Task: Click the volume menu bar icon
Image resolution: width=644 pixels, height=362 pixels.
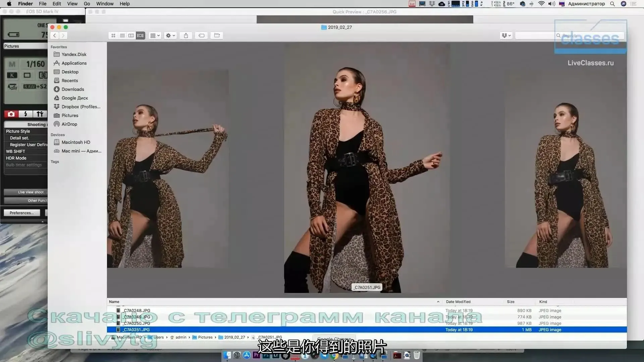Action: coord(551,4)
